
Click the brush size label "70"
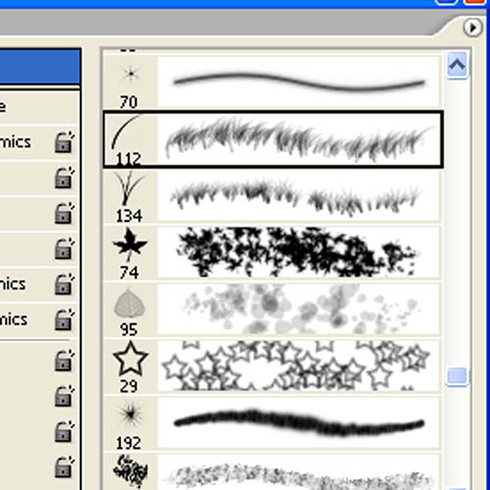point(129,102)
